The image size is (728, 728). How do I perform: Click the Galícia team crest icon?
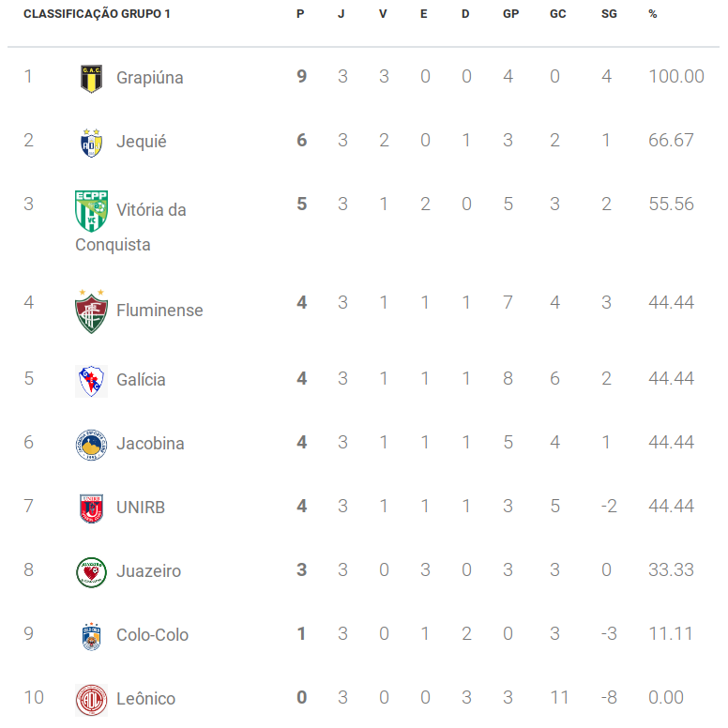tap(91, 381)
